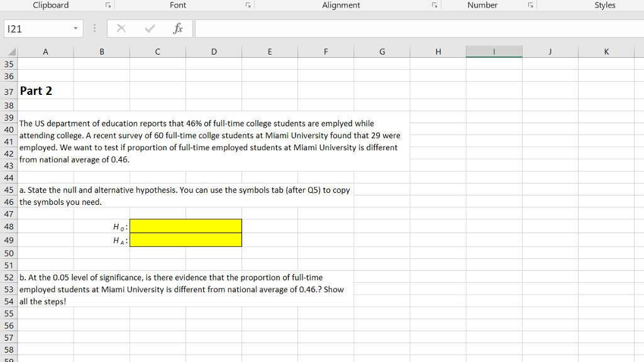Click inside the formula bar
This screenshot has height=362, width=644.
click(x=377, y=28)
